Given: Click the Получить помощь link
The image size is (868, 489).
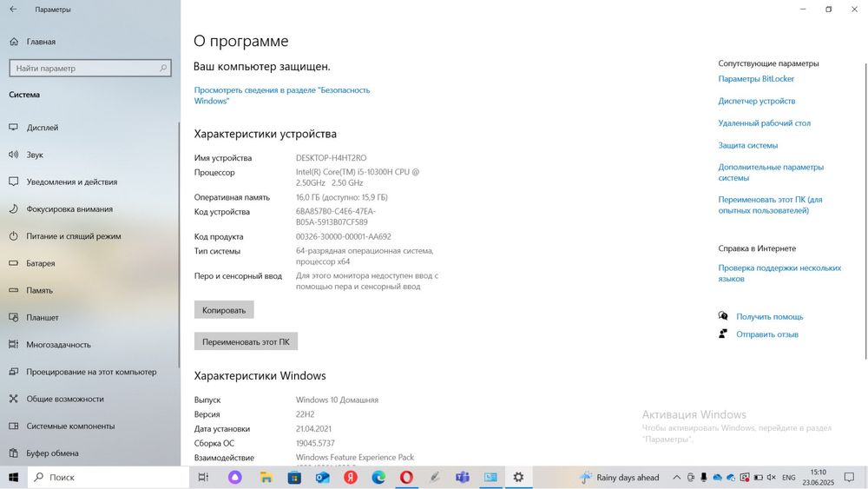Looking at the screenshot, I should (x=769, y=317).
